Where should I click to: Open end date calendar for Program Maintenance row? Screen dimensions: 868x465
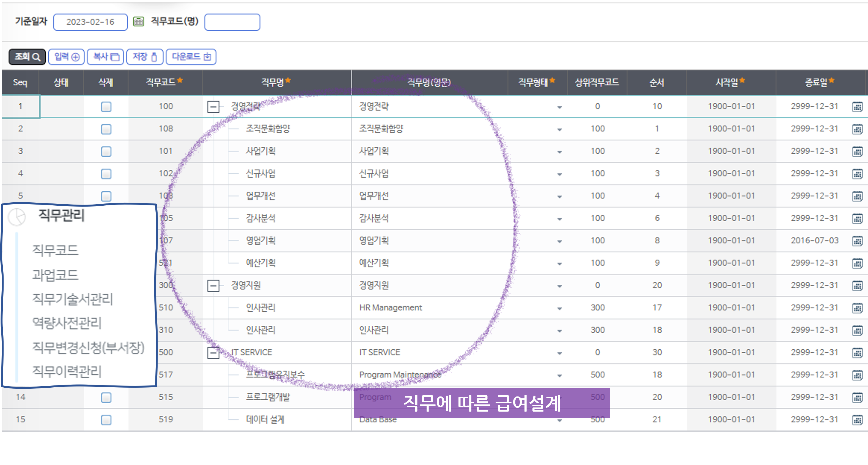coord(857,375)
